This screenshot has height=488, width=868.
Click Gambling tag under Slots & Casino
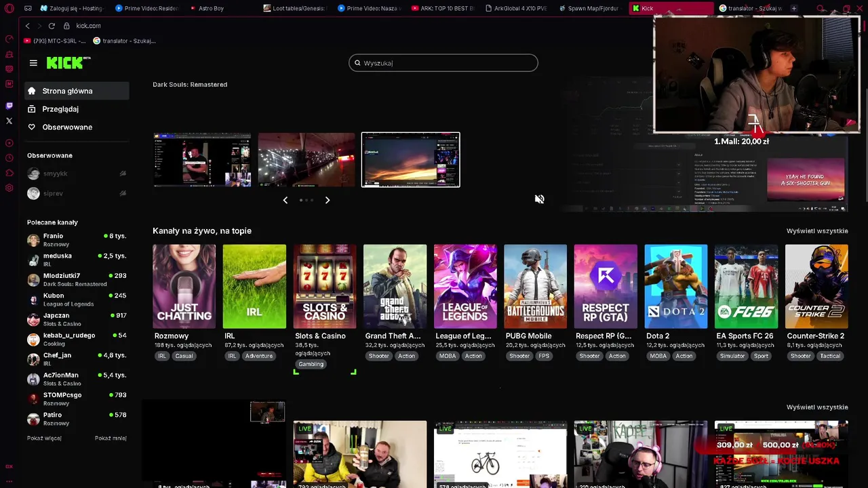point(311,364)
